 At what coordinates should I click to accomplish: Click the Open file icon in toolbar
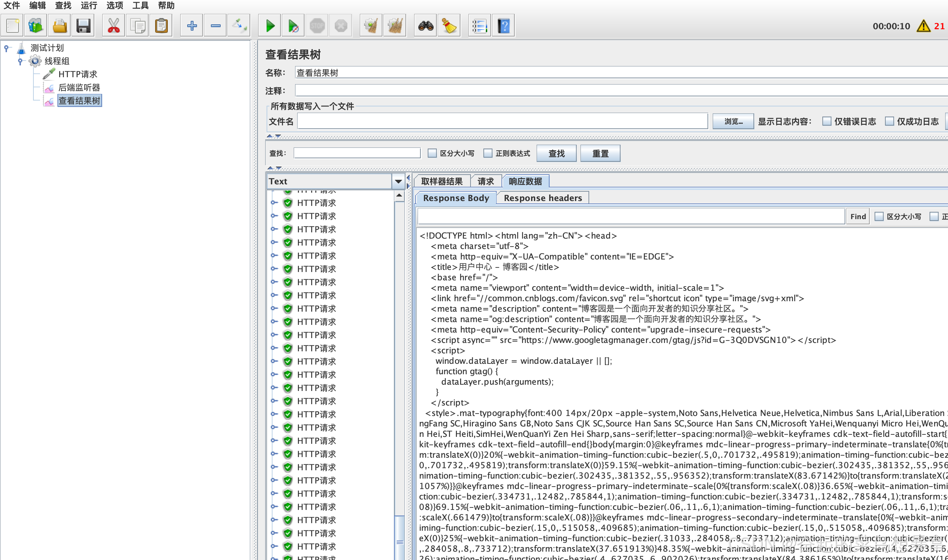pyautogui.click(x=60, y=25)
